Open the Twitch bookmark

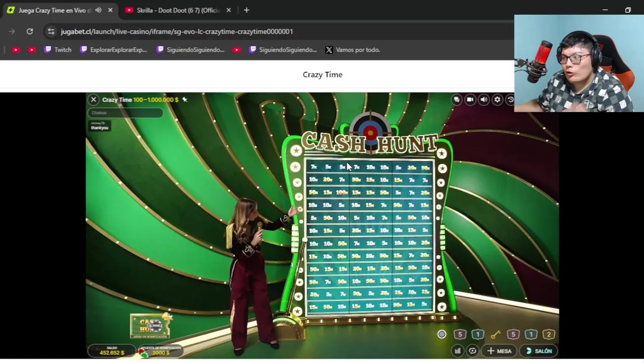pyautogui.click(x=57, y=50)
